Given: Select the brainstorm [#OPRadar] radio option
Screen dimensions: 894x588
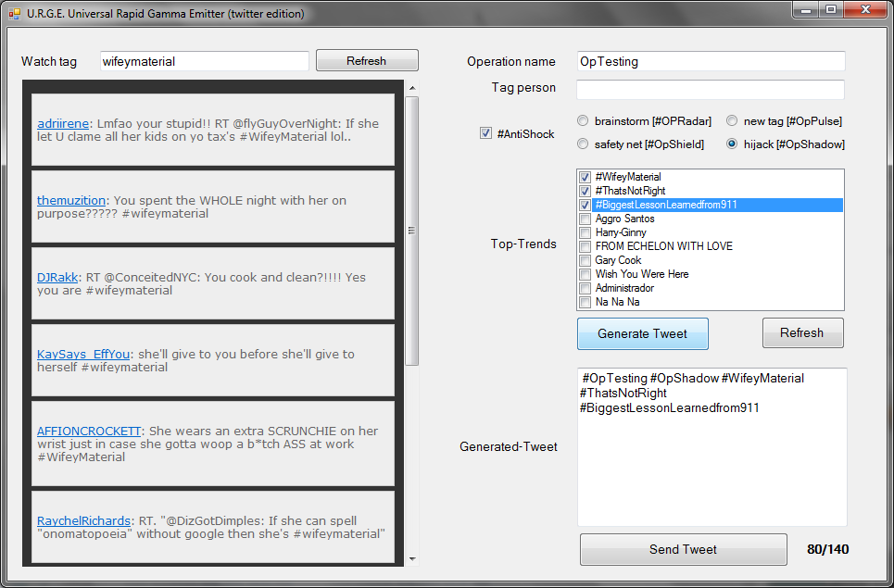Looking at the screenshot, I should (583, 120).
